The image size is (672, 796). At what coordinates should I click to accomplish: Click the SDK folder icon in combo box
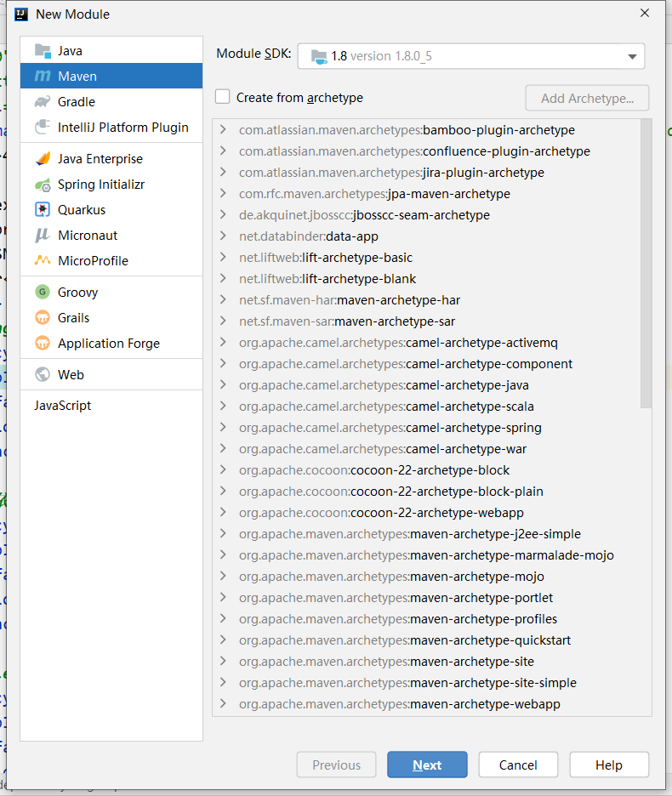[x=319, y=56]
